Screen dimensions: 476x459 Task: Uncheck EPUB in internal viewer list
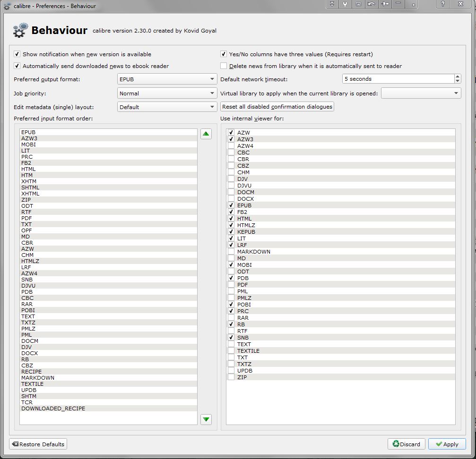pos(231,205)
